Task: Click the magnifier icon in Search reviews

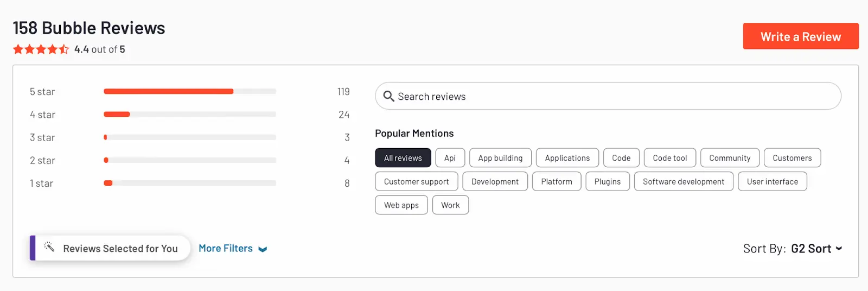Action: click(x=388, y=96)
